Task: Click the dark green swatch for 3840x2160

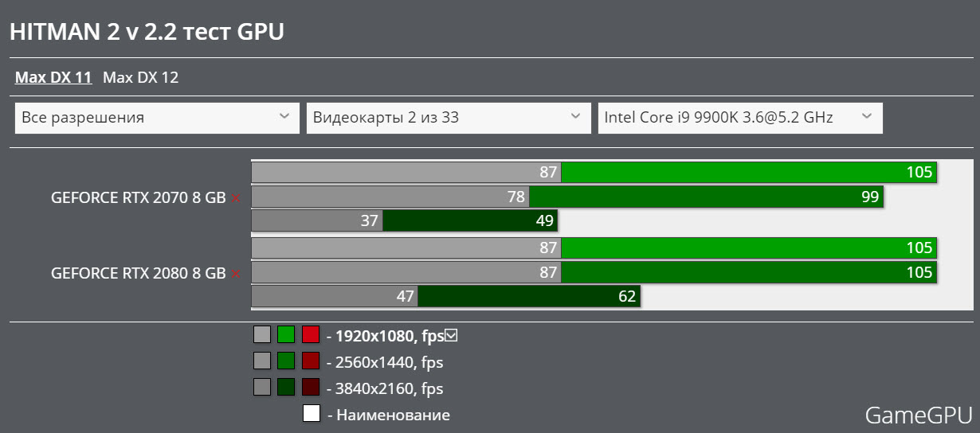Action: pyautogui.click(x=286, y=388)
